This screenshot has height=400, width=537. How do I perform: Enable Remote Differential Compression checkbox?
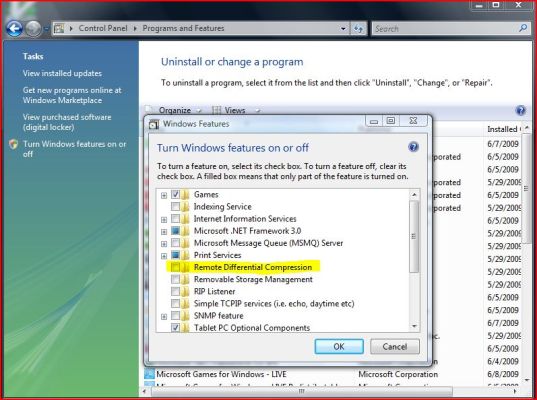click(175, 267)
